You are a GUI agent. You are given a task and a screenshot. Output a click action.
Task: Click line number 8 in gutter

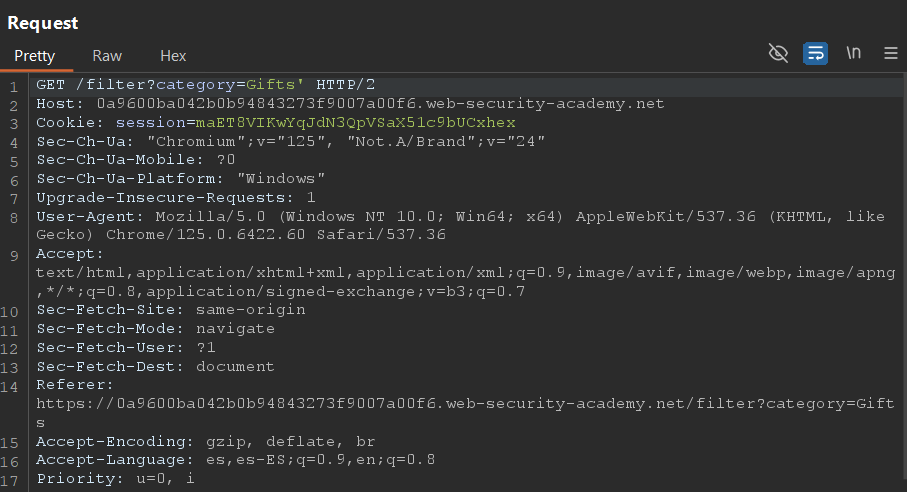pos(14,218)
